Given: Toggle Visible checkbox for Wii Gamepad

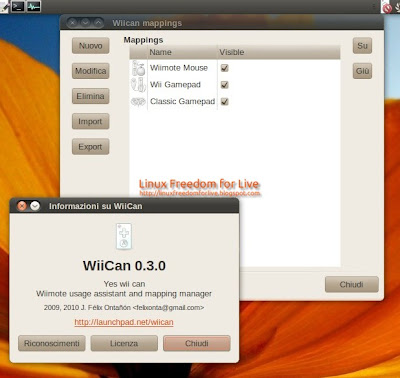Looking at the screenshot, I should pyautogui.click(x=225, y=85).
